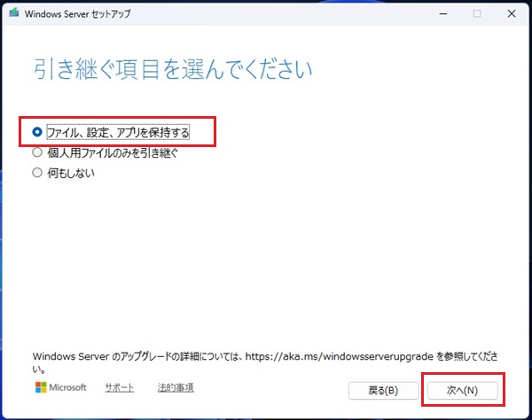Minimize the Windows Server setup window
532x420 pixels.
[x=438, y=14]
